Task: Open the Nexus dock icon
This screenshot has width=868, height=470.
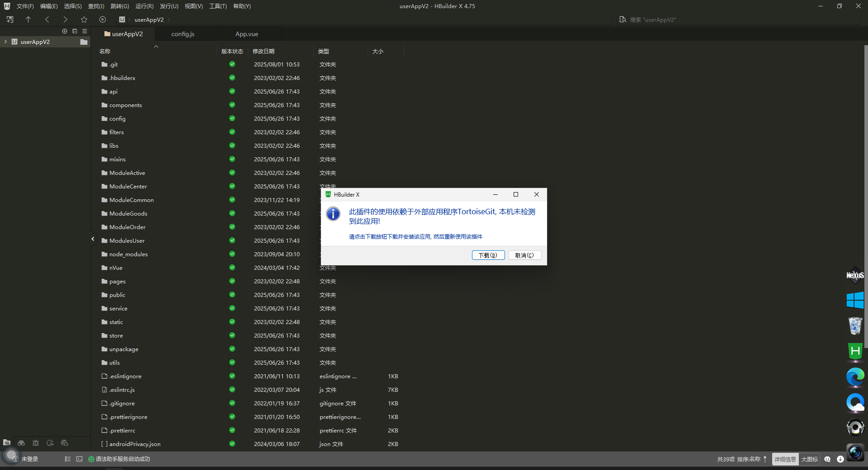Action: (855, 275)
